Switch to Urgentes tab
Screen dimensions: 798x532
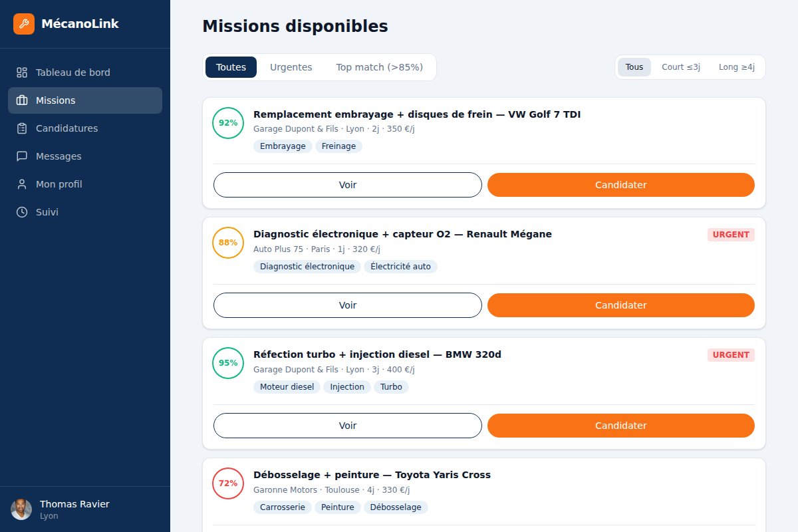pos(291,67)
